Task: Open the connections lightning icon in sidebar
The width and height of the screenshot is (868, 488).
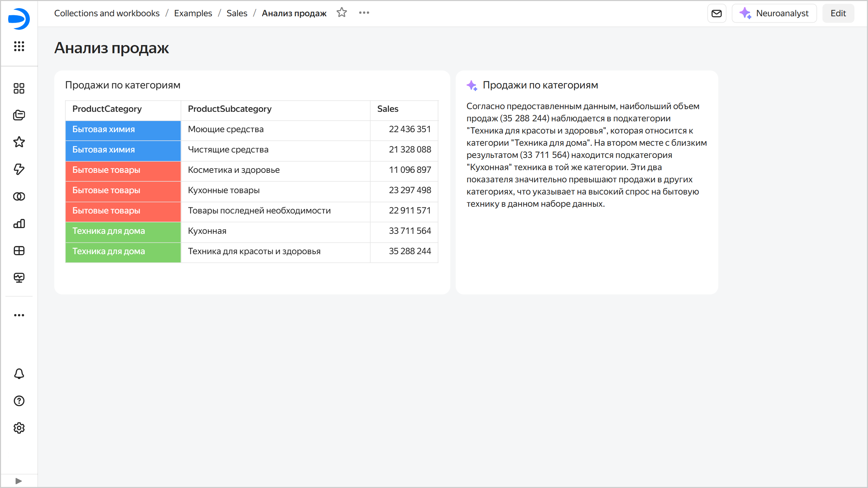Action: click(19, 169)
